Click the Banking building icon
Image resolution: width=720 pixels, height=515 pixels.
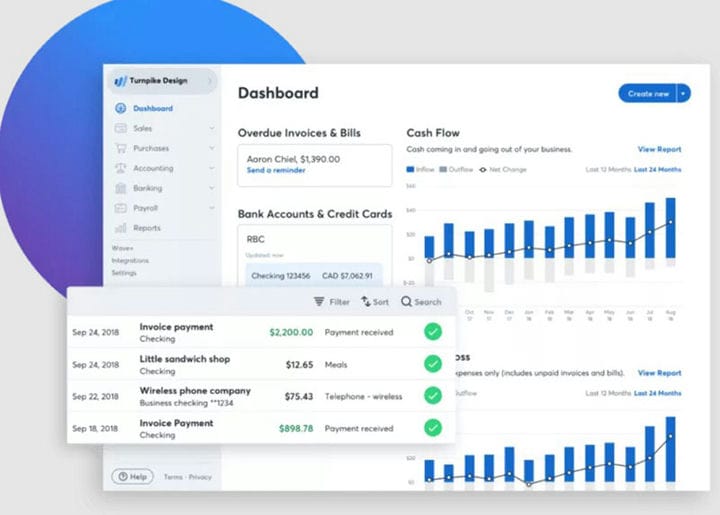120,188
